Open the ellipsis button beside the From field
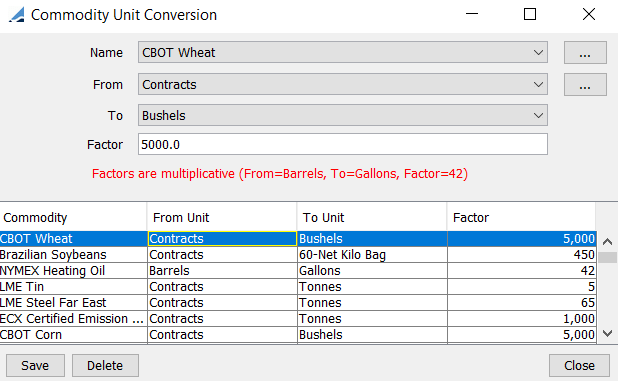Image resolution: width=618 pixels, height=381 pixels. pyautogui.click(x=585, y=84)
